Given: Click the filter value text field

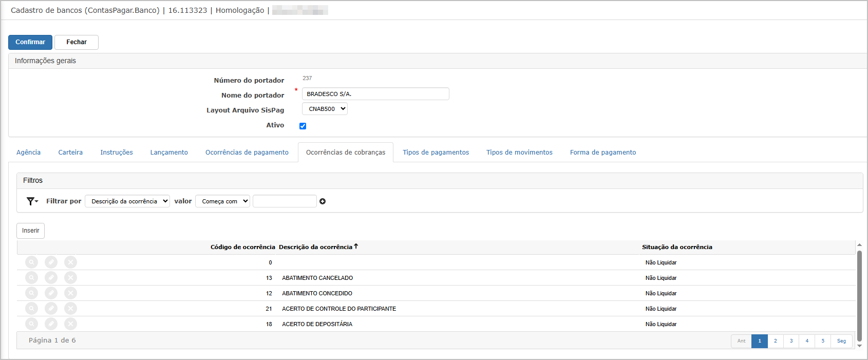Looking at the screenshot, I should [285, 201].
